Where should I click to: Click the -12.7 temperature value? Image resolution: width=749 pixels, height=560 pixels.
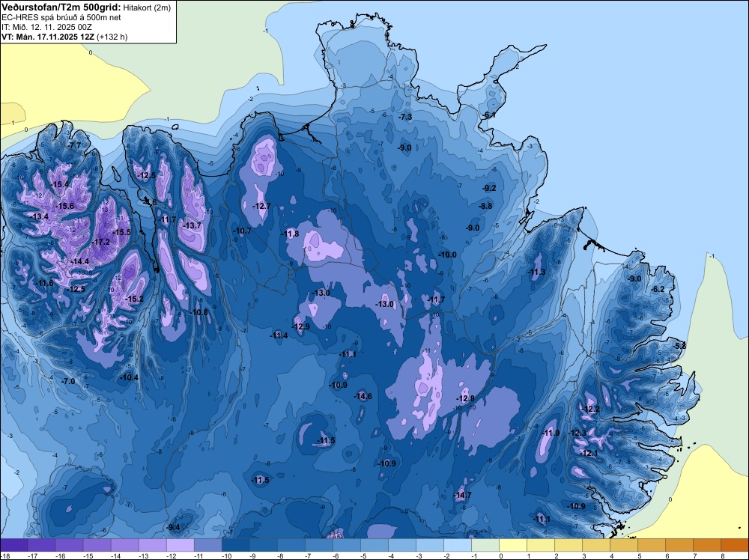tap(261, 206)
